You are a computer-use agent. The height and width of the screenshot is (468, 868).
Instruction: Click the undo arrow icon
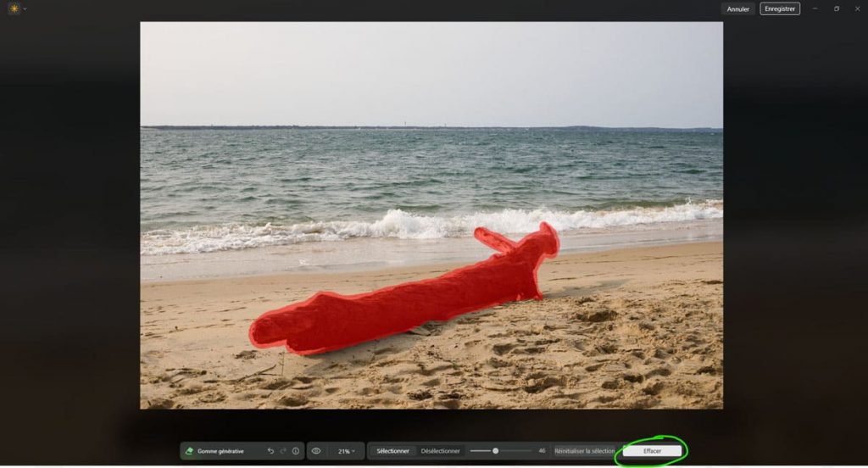point(270,451)
